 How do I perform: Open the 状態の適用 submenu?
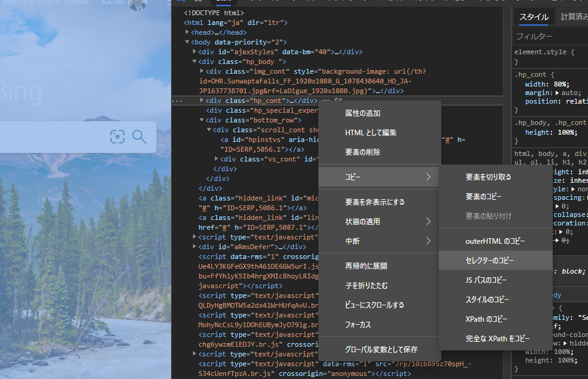[379, 222]
